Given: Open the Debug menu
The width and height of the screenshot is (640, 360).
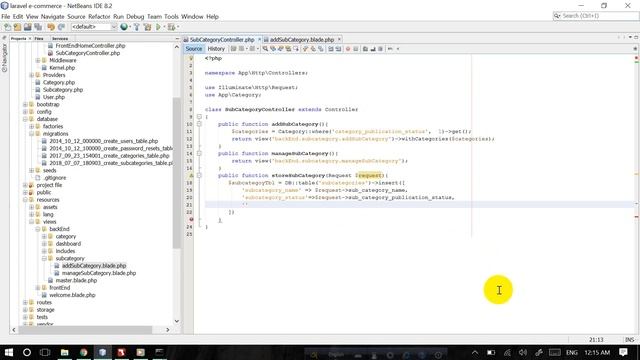Looking at the screenshot, I should 135,17.
